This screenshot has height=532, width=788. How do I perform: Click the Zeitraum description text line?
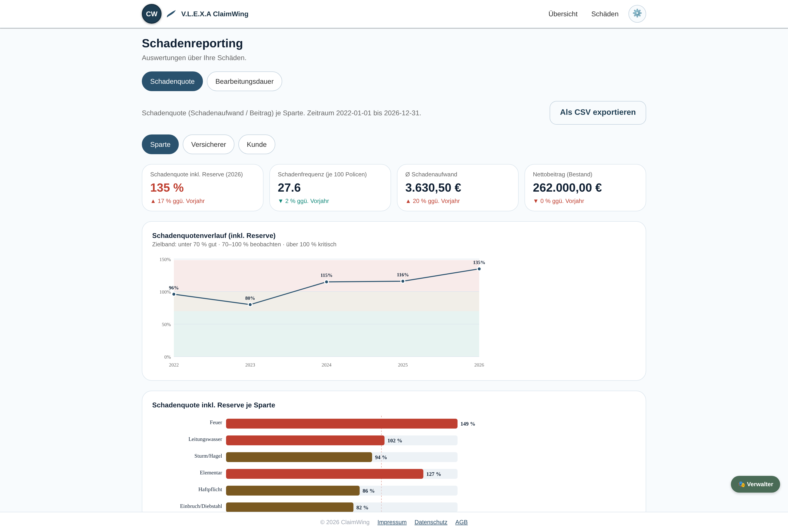[x=281, y=113]
